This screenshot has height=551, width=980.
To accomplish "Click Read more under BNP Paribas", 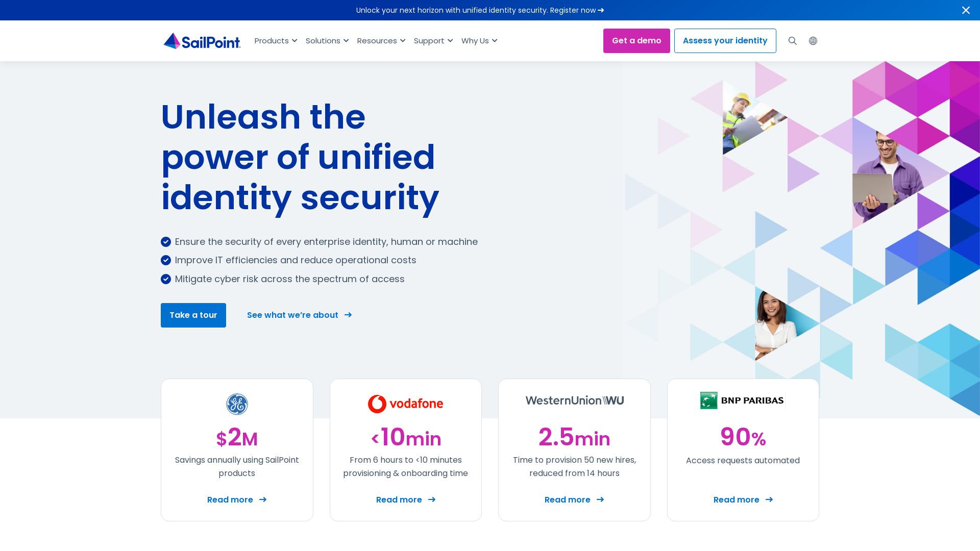I will pos(743,500).
